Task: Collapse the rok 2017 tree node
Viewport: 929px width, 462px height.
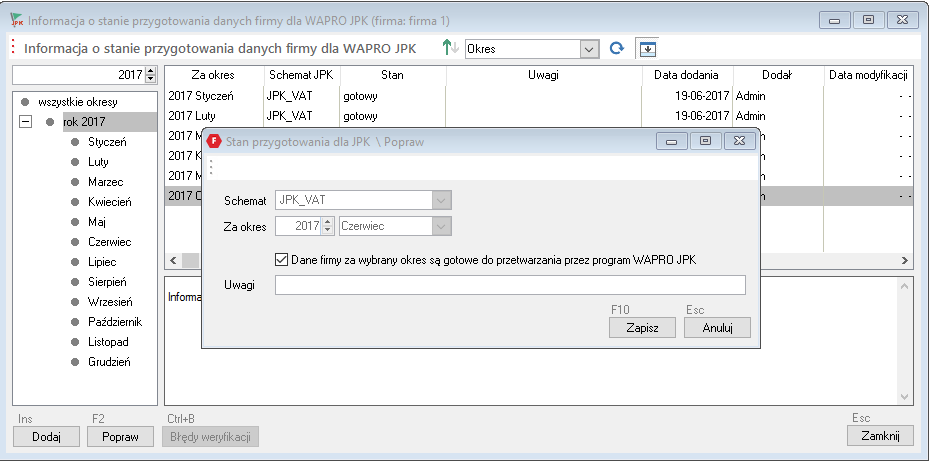Action: [25, 122]
